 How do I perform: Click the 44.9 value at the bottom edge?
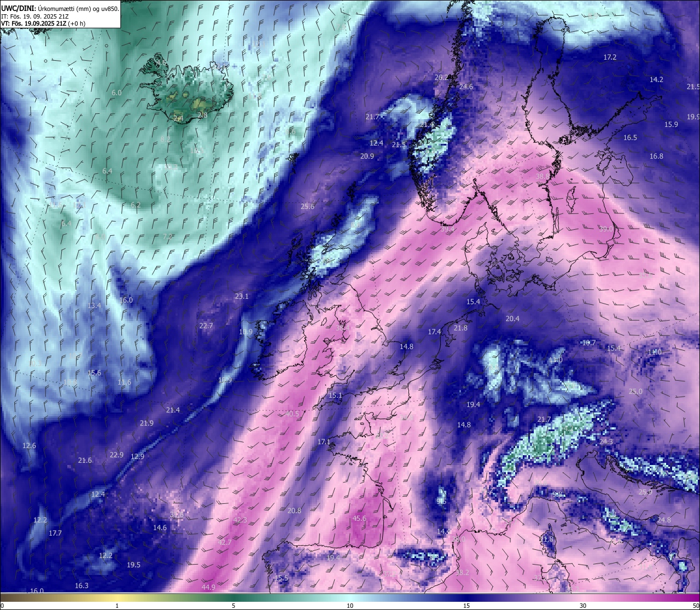[208, 588]
